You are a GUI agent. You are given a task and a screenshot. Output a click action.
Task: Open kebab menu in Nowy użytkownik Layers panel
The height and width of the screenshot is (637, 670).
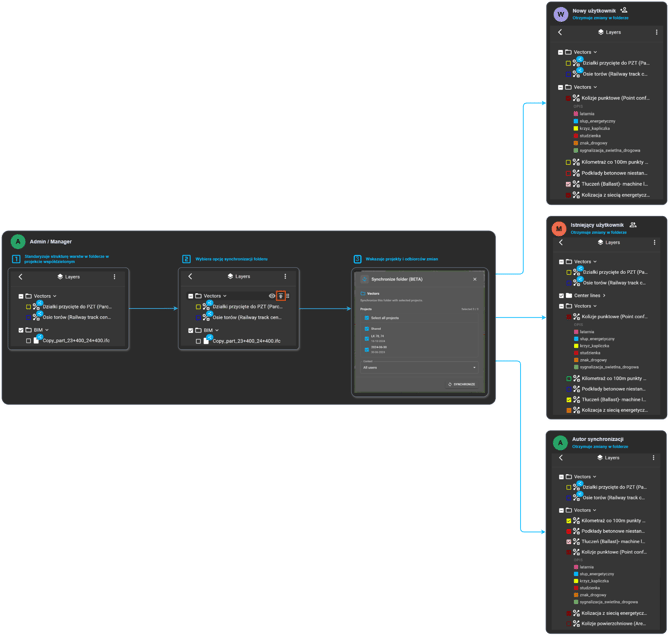[x=657, y=32]
